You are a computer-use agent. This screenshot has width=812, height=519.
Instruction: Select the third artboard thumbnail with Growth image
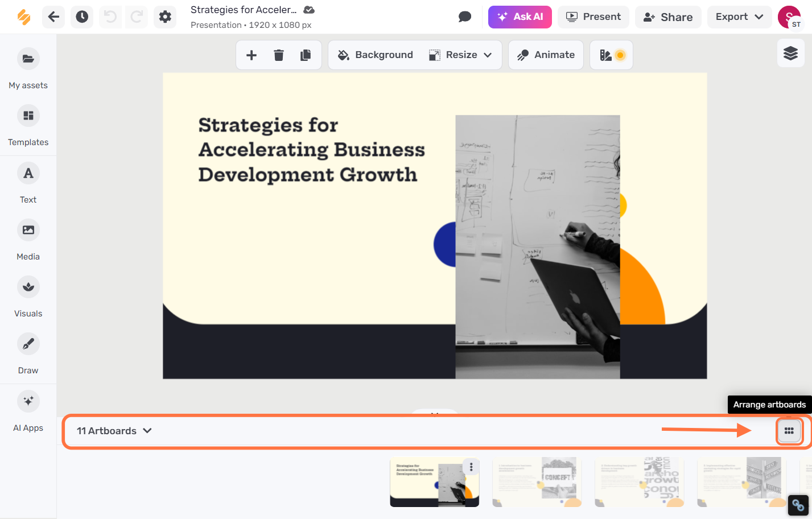coord(639,482)
